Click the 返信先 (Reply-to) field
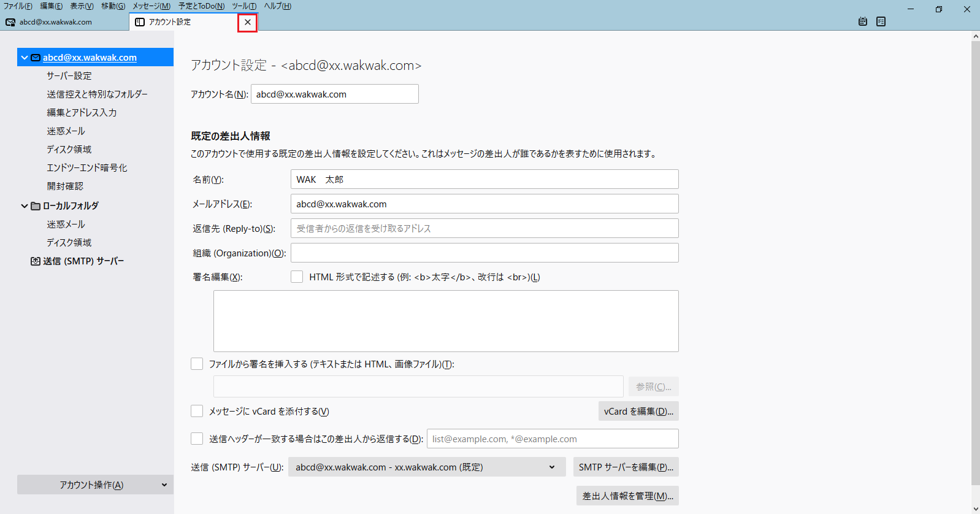Screen dimensions: 980x514 [x=484, y=228]
